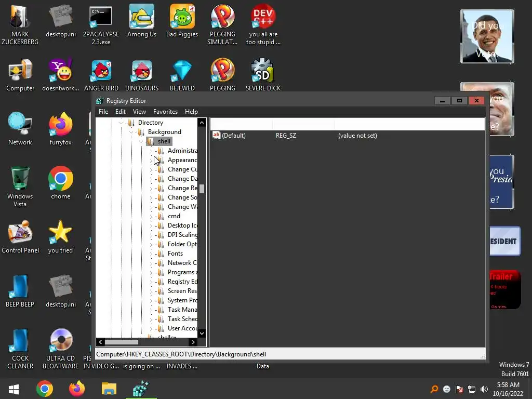Select the DEV C++ 'you all are too stupid' icon
Screen dimensions: 532x399
263,24
